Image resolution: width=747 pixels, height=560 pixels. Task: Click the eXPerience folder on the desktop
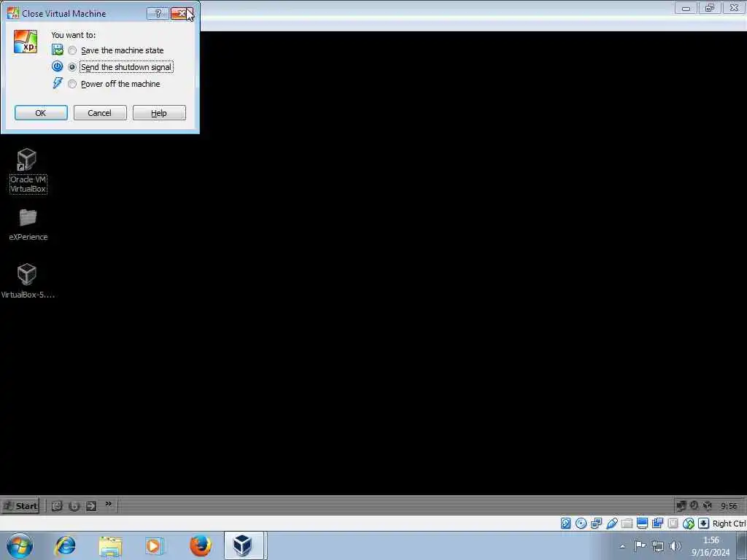click(x=28, y=225)
